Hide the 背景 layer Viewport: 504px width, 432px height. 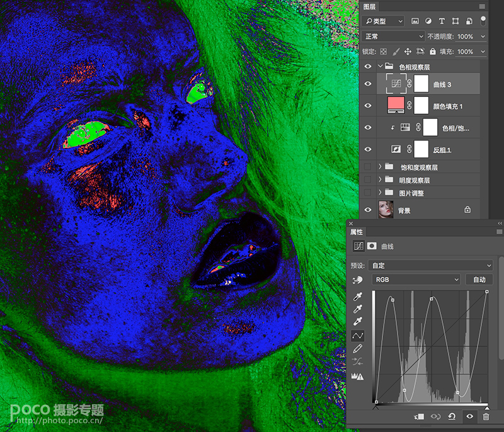[368, 210]
